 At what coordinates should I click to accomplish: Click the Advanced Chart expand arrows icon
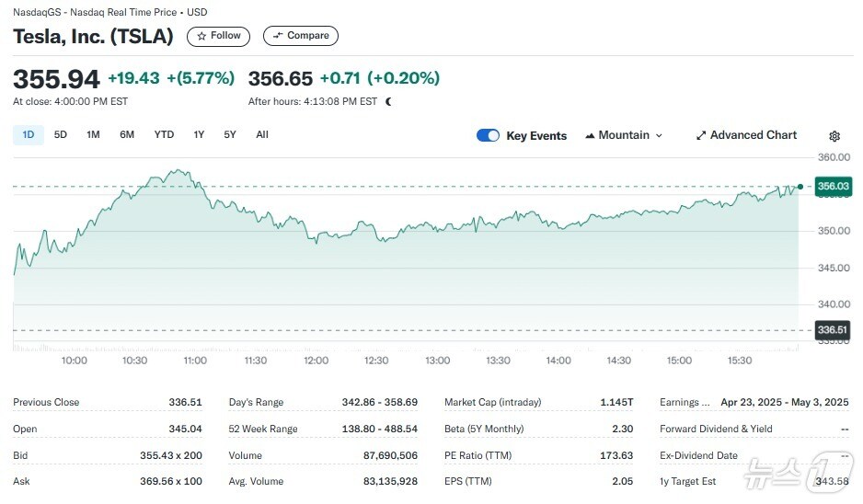click(x=701, y=135)
